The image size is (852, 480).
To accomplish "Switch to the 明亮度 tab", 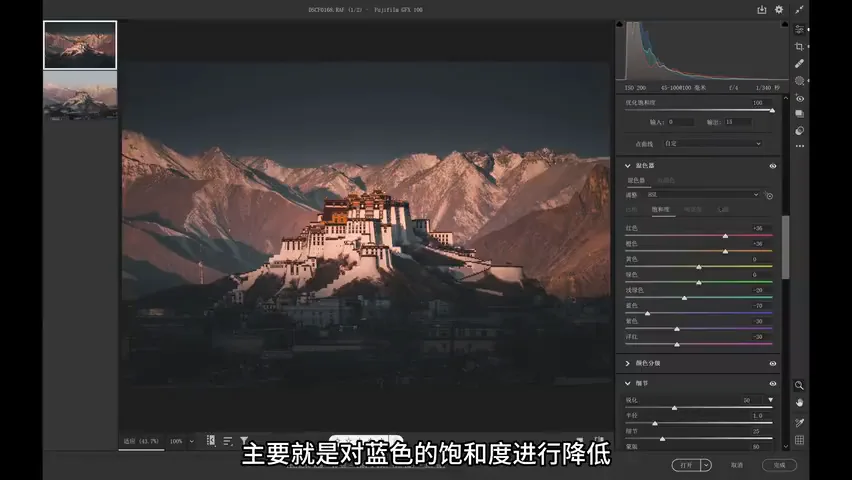I will click(692, 209).
